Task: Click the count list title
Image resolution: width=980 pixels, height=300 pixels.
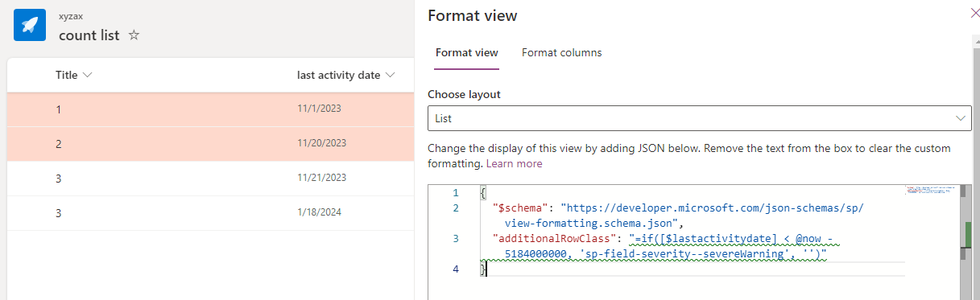Action: tap(89, 35)
